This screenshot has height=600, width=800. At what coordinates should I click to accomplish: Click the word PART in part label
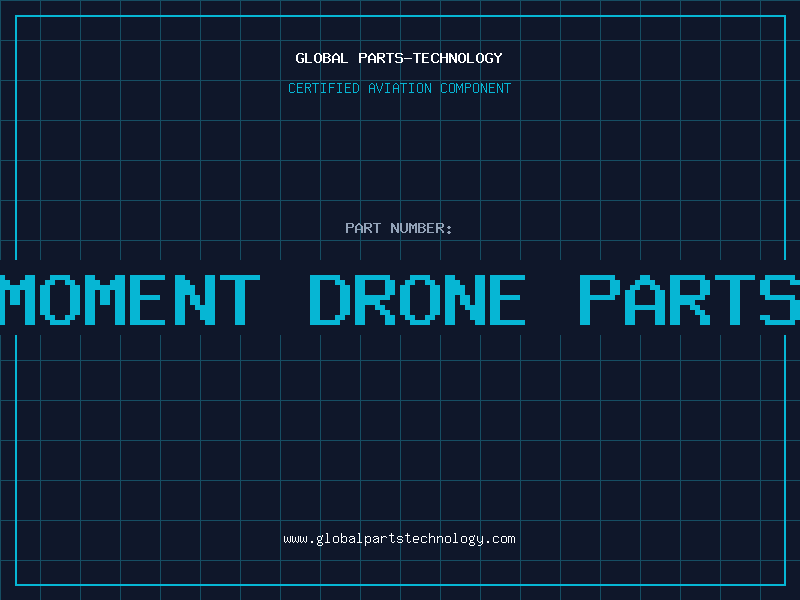point(363,228)
